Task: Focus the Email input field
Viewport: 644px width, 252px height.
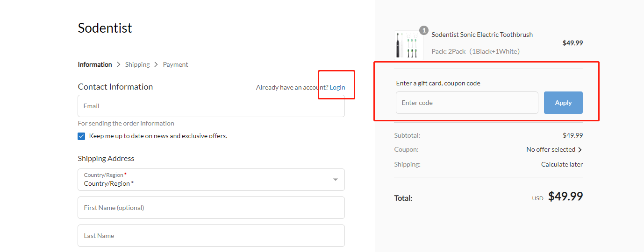Action: [211, 106]
